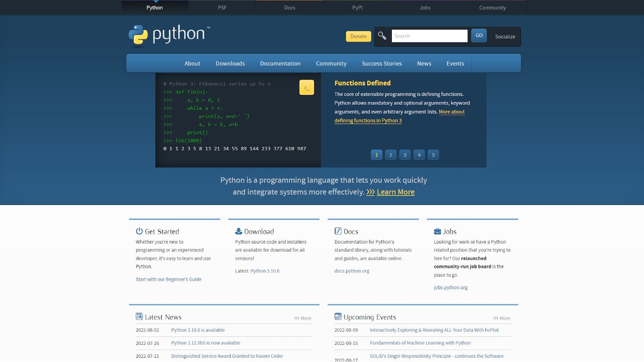This screenshot has height=362, width=644.
Task: Focus the Search input field
Action: [430, 36]
